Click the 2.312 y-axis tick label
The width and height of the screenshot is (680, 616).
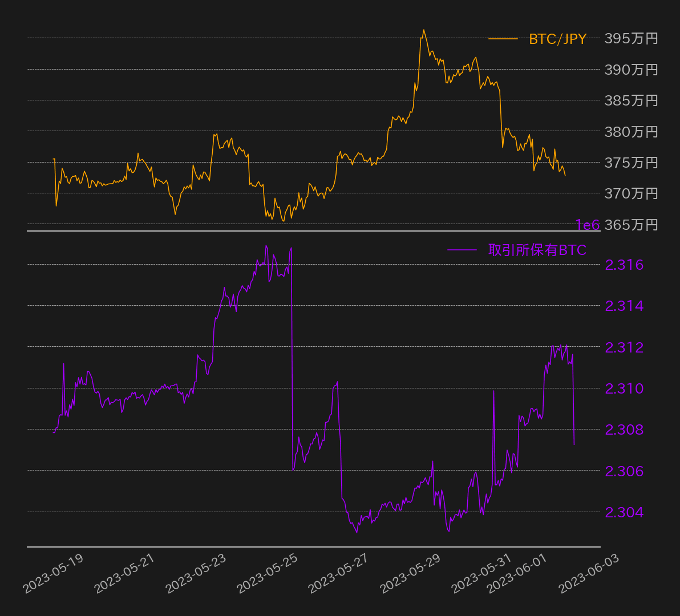point(624,347)
